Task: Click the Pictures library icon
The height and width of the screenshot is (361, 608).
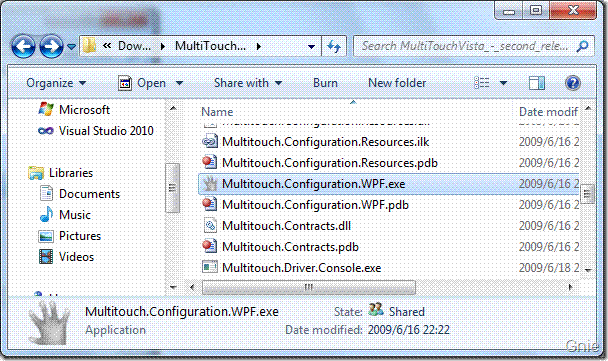Action: click(46, 236)
